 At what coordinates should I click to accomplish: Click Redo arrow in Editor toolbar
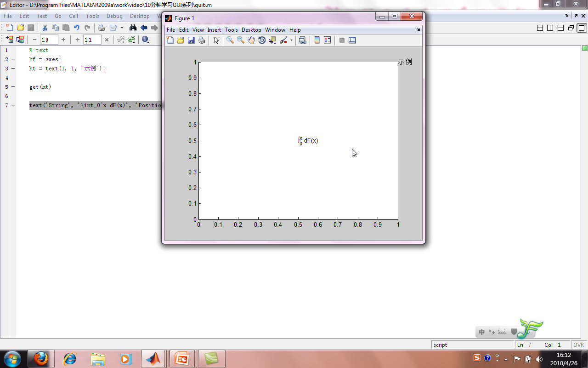click(x=87, y=28)
